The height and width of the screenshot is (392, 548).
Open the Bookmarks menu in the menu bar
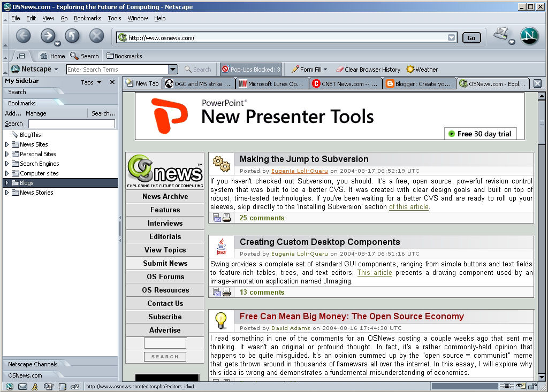87,18
